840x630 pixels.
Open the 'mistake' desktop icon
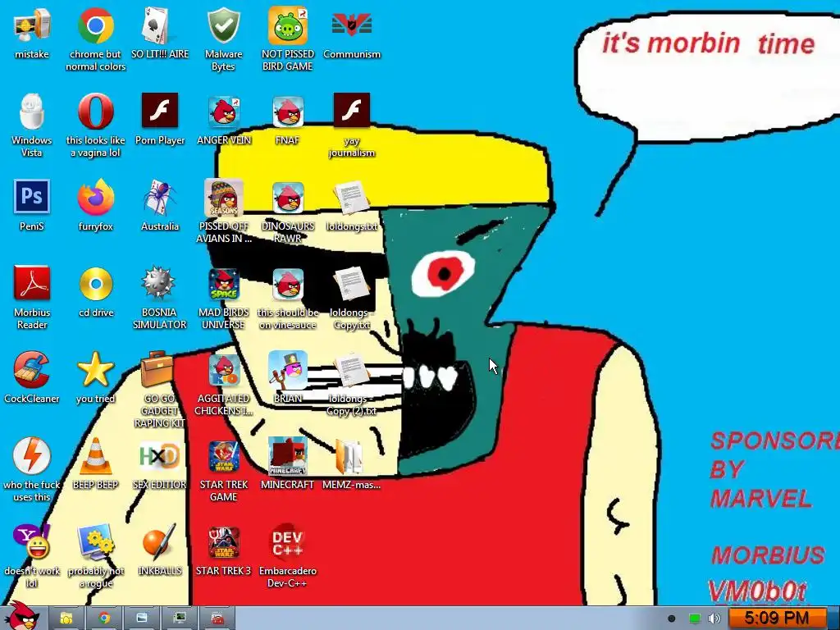point(32,25)
